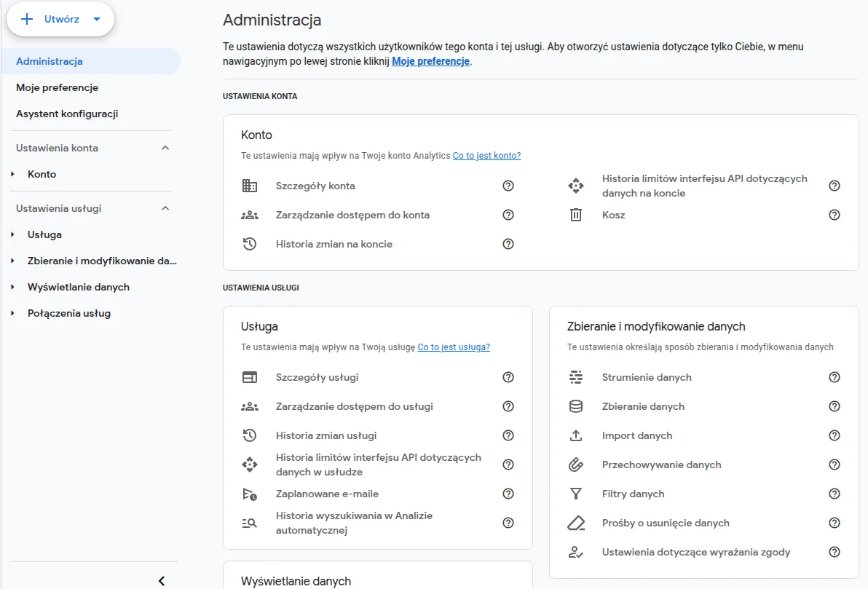Open Zarządzanie dostępem do usługi setting

tap(355, 406)
